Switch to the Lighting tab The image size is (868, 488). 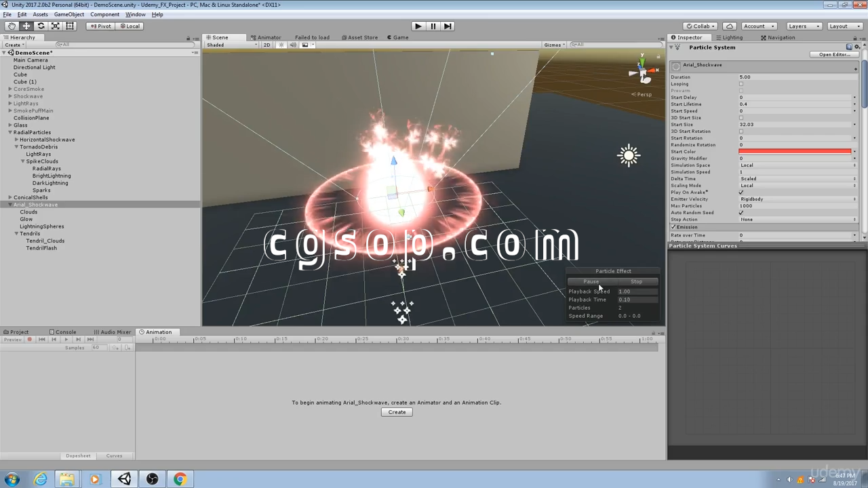click(730, 37)
